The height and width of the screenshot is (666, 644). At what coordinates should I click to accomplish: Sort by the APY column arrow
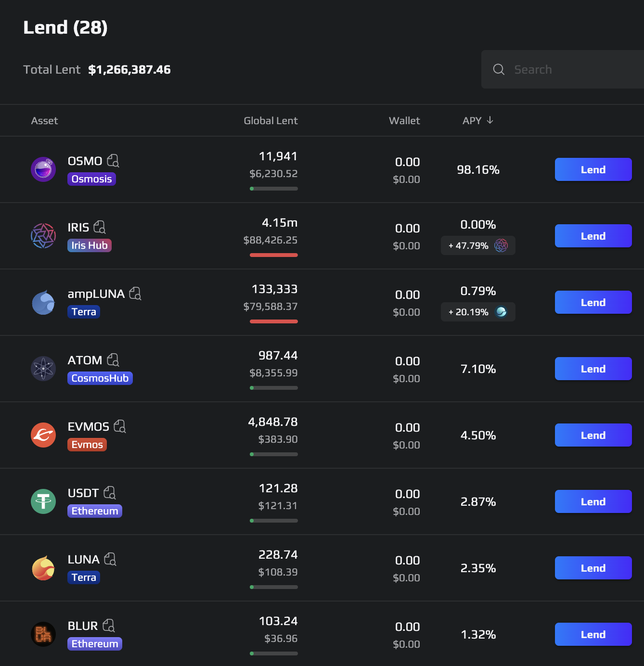pos(490,120)
